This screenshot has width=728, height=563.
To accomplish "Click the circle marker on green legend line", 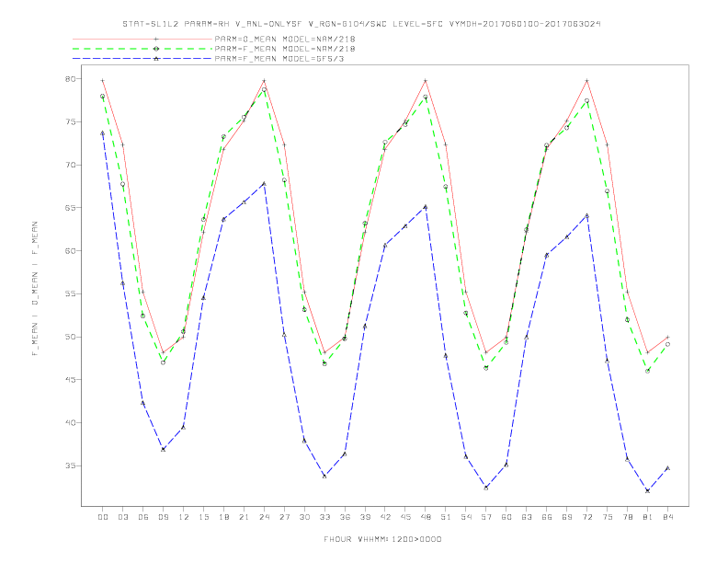I will (156, 49).
